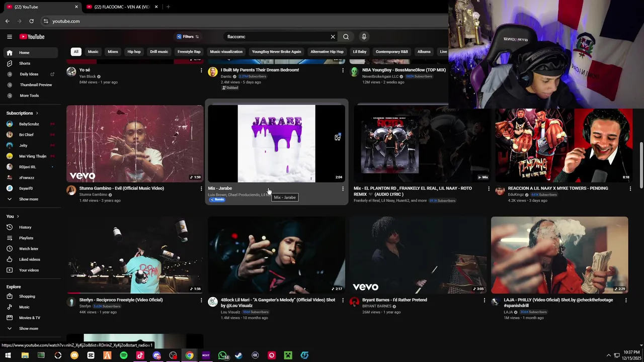Open the Windows Start menu
This screenshot has width=644, height=362.
click(x=8, y=355)
